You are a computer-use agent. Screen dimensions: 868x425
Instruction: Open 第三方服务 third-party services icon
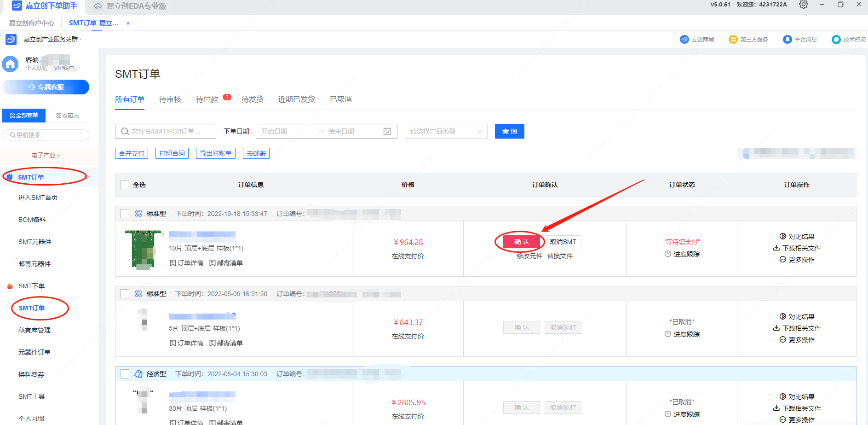(733, 40)
